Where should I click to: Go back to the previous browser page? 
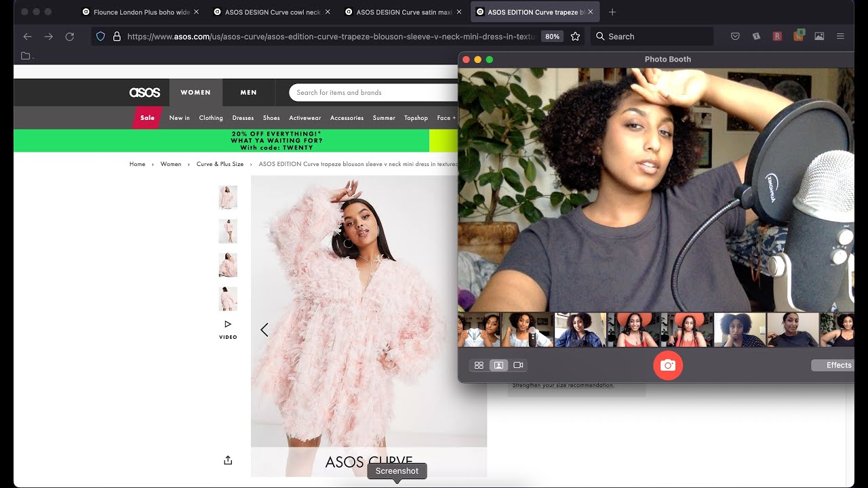coord(27,37)
